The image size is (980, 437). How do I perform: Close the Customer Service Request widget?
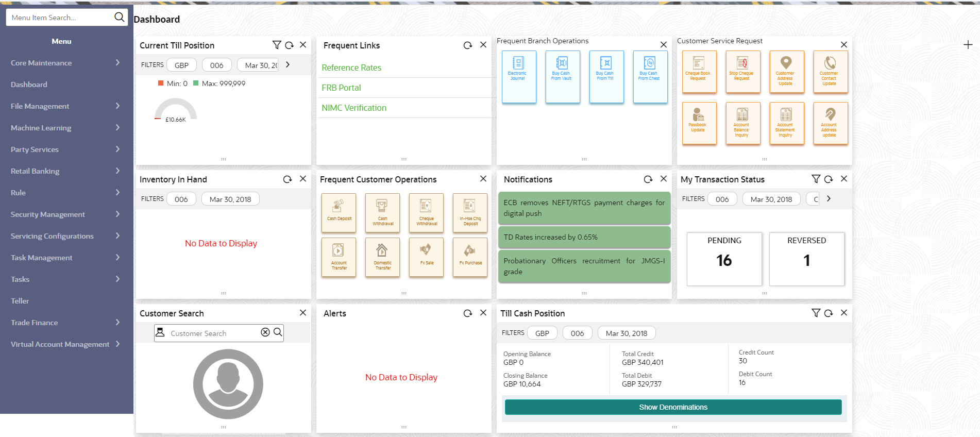[x=844, y=45]
